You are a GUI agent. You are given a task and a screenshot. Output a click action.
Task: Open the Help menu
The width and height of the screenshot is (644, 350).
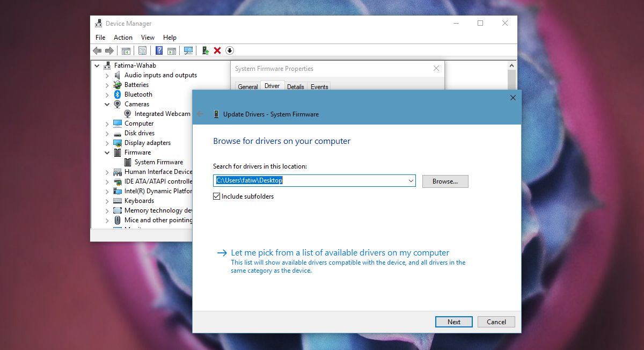coord(170,38)
